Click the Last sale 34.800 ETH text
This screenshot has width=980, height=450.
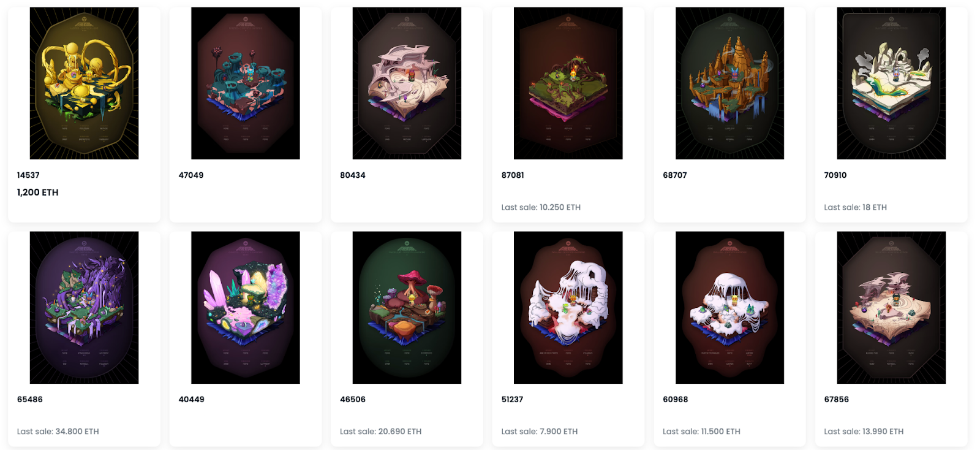pos(58,432)
